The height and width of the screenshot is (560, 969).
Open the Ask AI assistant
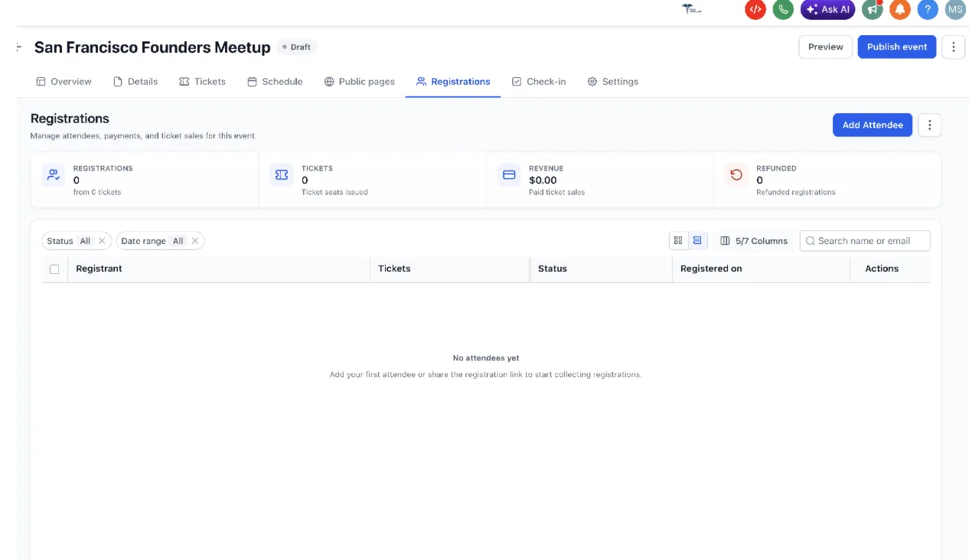(827, 9)
